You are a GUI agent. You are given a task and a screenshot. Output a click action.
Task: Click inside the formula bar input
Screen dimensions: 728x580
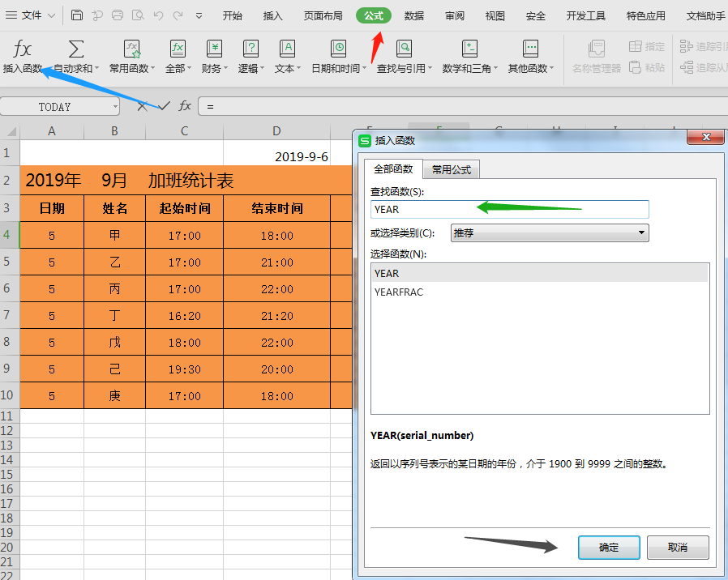coord(463,106)
